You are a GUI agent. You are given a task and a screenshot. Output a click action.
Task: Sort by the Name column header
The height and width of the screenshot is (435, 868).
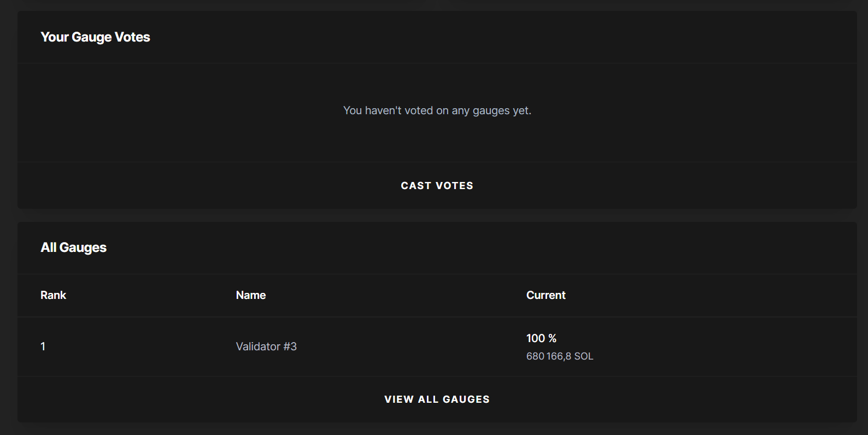[x=251, y=295]
